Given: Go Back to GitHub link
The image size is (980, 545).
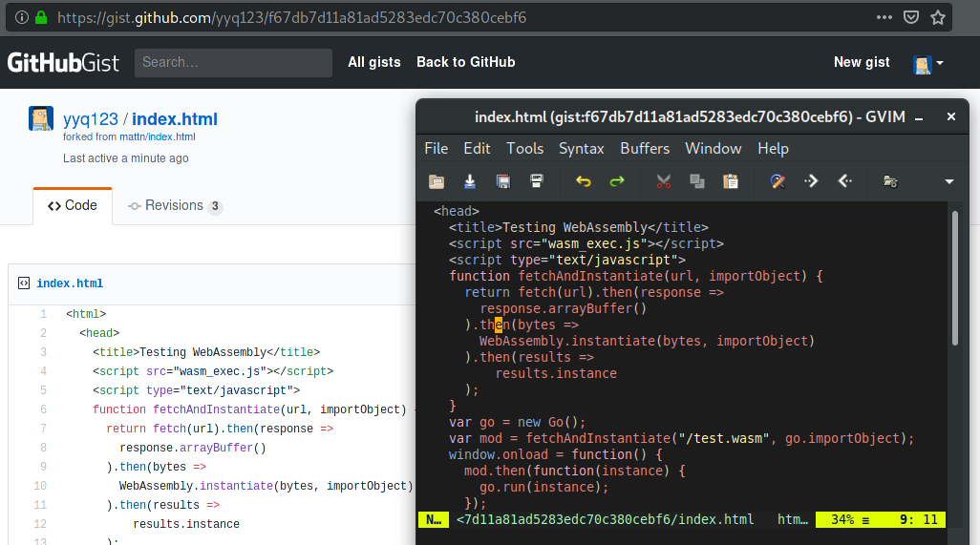Looking at the screenshot, I should tap(465, 62).
